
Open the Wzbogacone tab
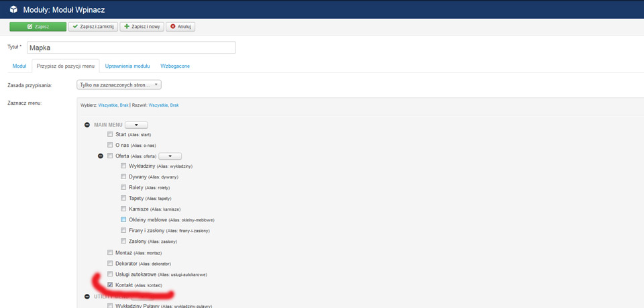175,66
